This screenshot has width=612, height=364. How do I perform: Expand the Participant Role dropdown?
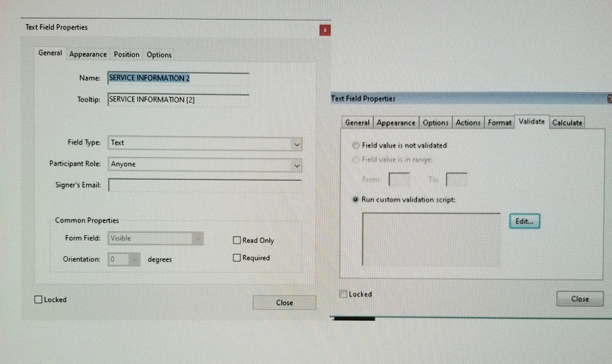coord(205,164)
